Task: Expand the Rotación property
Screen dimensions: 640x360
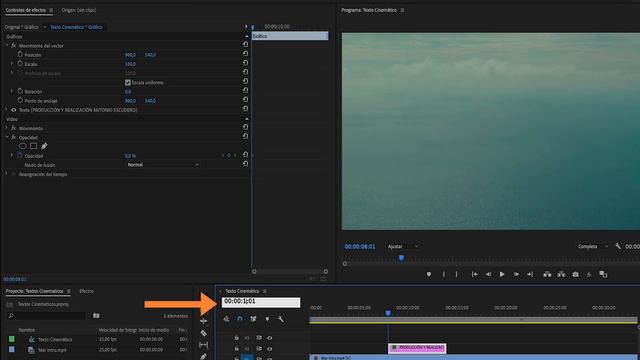Action: pos(12,91)
